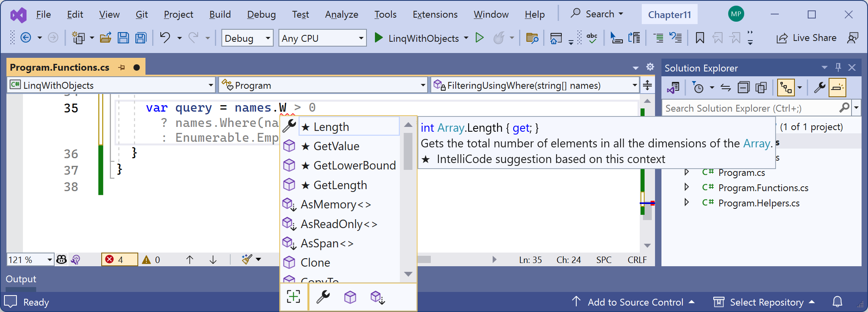Open the 121 % zoom dropdown
Image resolution: width=868 pixels, height=312 pixels.
coord(31,260)
